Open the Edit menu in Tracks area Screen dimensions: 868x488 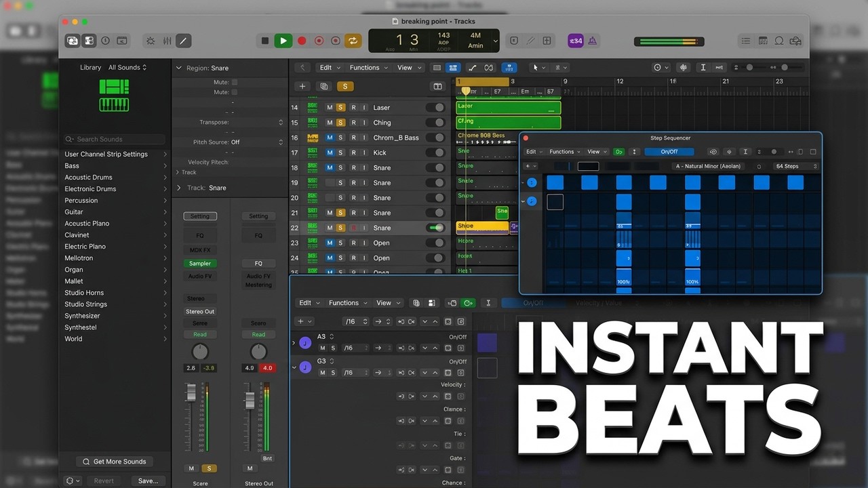pos(330,68)
